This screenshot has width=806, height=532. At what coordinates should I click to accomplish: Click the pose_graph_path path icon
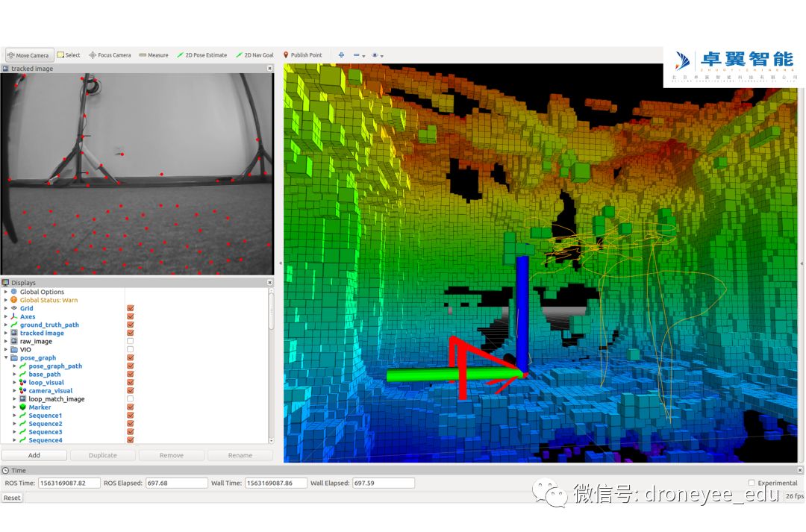22,366
